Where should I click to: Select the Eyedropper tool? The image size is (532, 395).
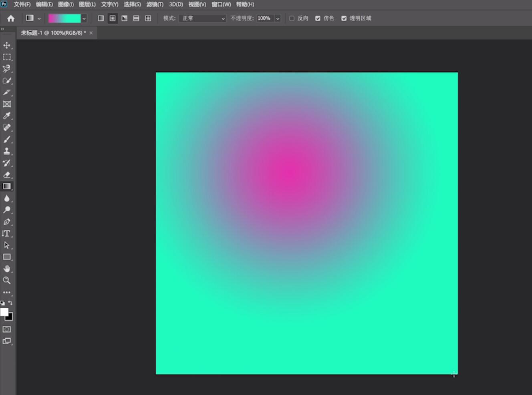(7, 116)
